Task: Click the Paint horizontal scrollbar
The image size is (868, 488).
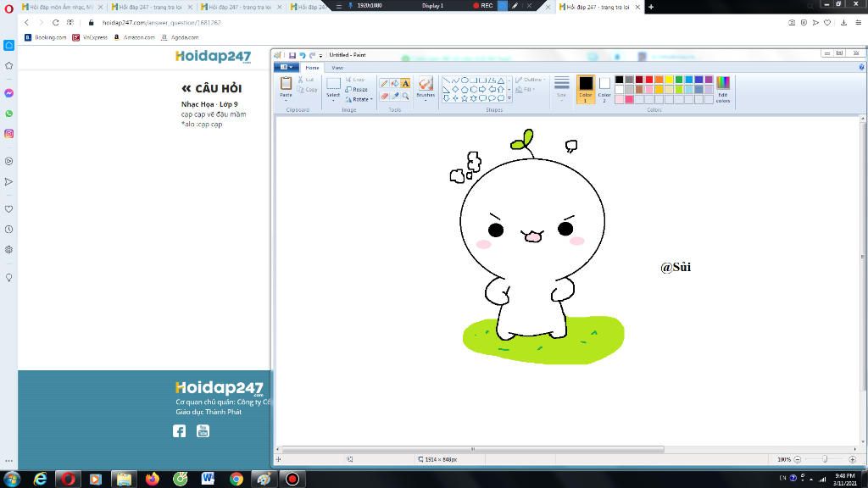Action: click(x=473, y=449)
